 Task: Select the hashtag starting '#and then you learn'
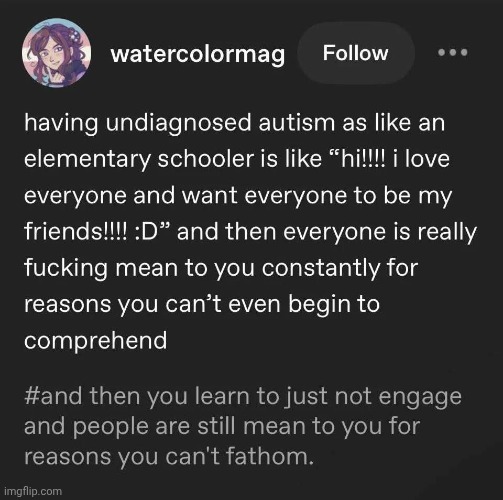(x=243, y=426)
